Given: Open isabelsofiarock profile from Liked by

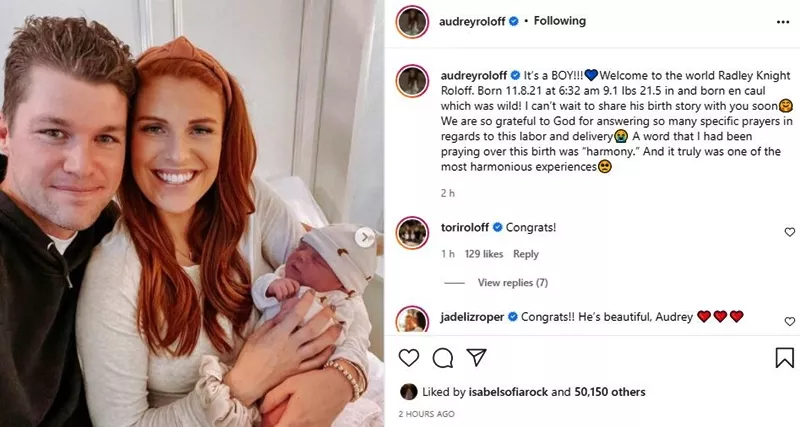Looking at the screenshot, I should [508, 392].
